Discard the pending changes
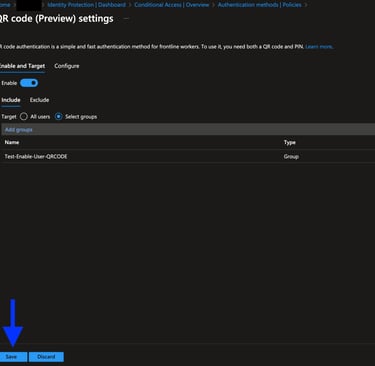This screenshot has width=375, height=366. pos(46,357)
